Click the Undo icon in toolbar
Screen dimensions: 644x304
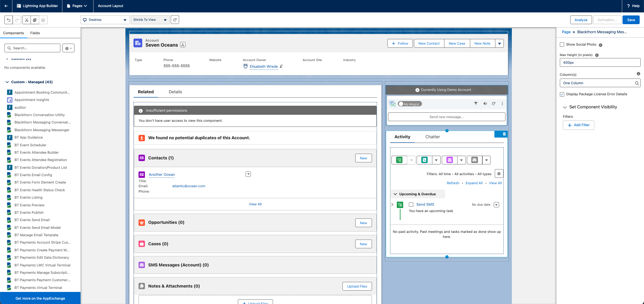pyautogui.click(x=9, y=20)
